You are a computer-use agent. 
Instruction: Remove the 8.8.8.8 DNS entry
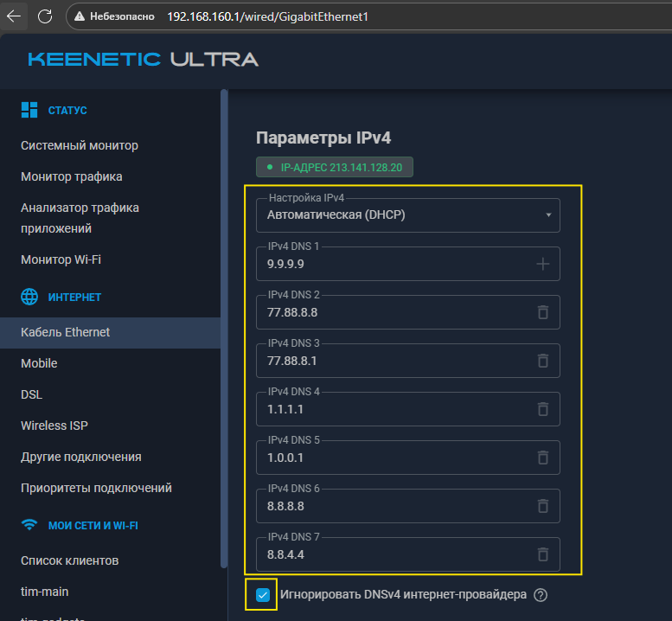[x=542, y=506]
